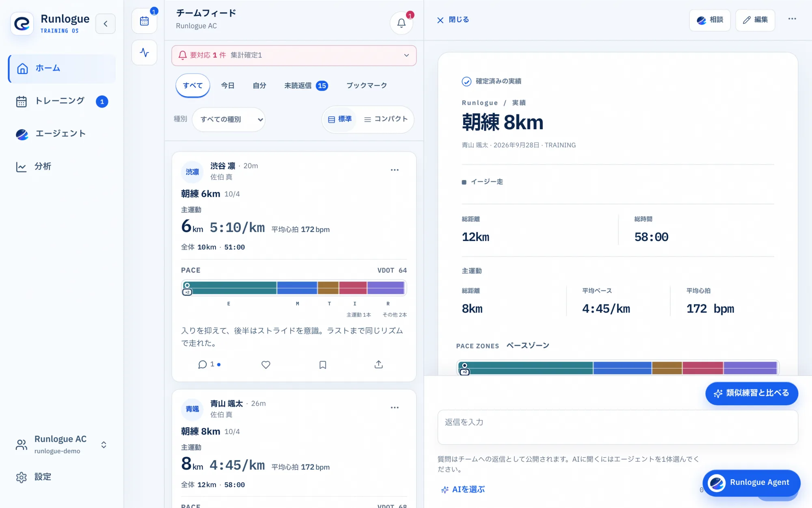Click the AIを選ぶ link
Viewport: 812px width, 508px height.
463,489
